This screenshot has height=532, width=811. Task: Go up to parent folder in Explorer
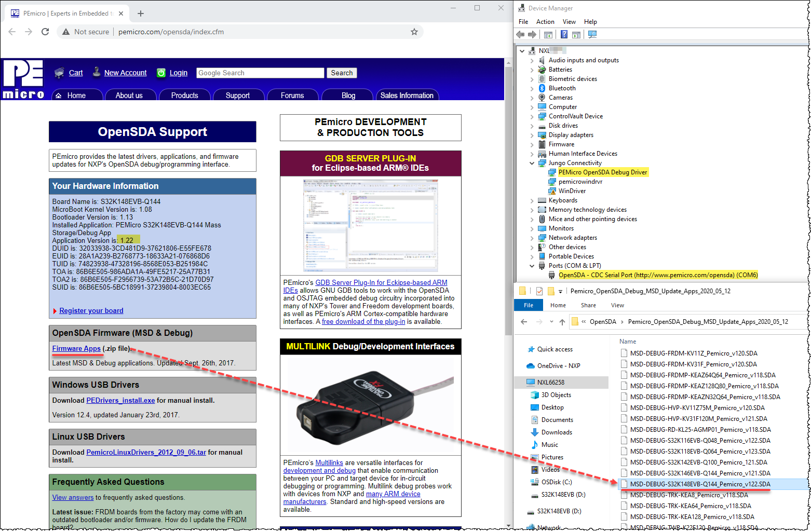[x=563, y=322]
